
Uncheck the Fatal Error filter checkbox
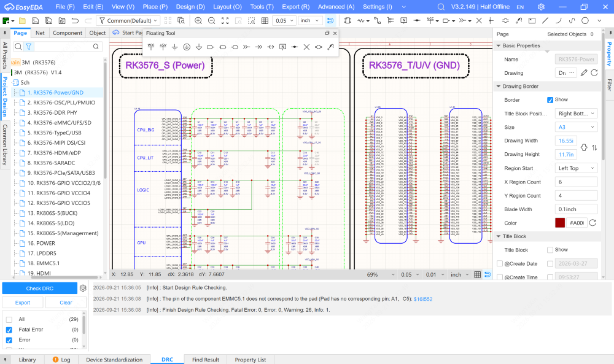tap(9, 330)
